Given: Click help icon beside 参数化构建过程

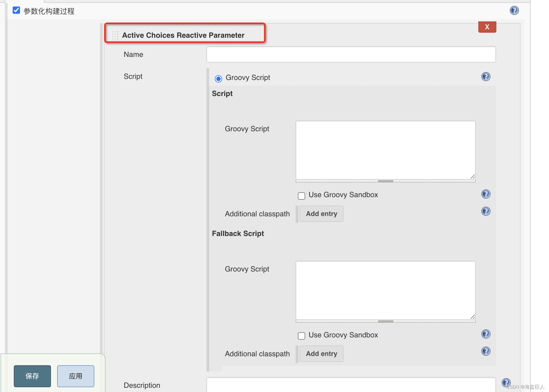Looking at the screenshot, I should click(x=514, y=11).
